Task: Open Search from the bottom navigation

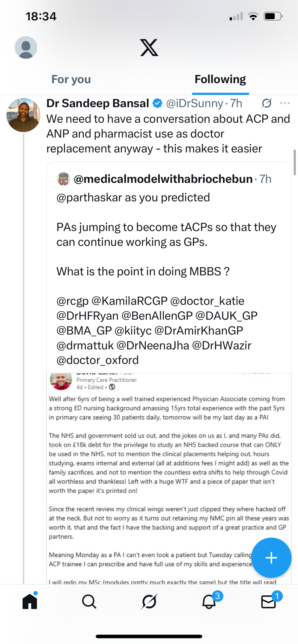Action: click(x=89, y=601)
